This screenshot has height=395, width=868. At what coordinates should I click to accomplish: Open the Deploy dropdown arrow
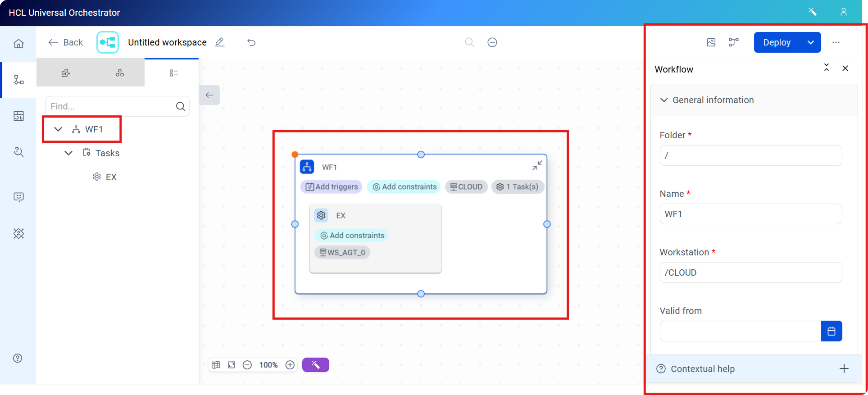[811, 42]
